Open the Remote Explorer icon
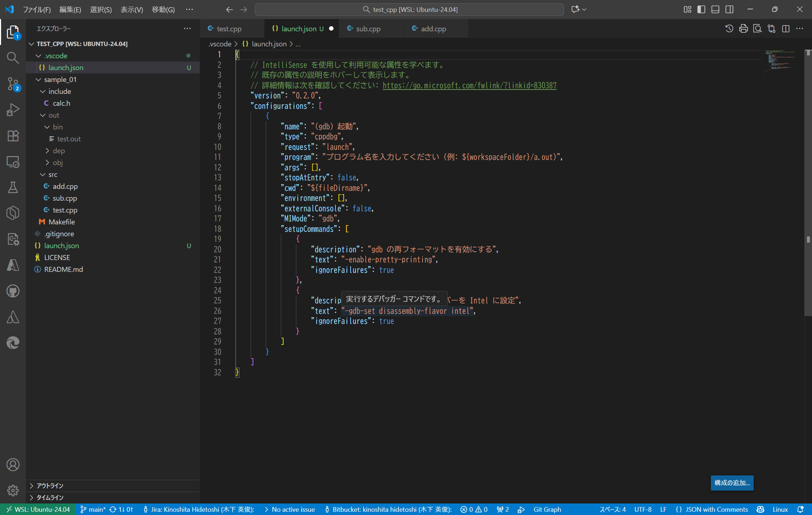The width and height of the screenshot is (812, 515). [x=13, y=162]
